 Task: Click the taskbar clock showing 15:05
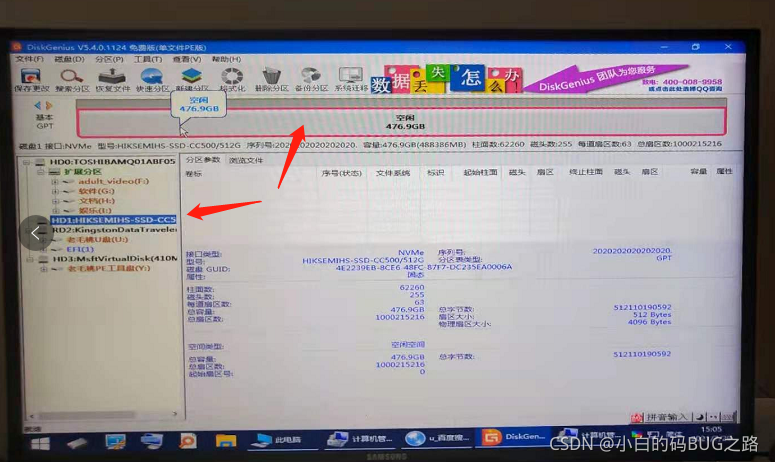711,429
